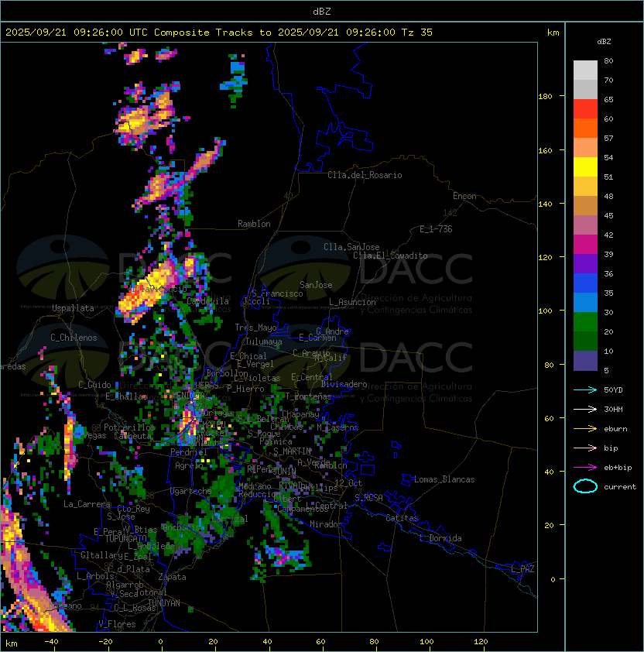This screenshot has height=652, width=644.
Task: Click the cyan 50YD arrow icon
Action: pos(585,390)
